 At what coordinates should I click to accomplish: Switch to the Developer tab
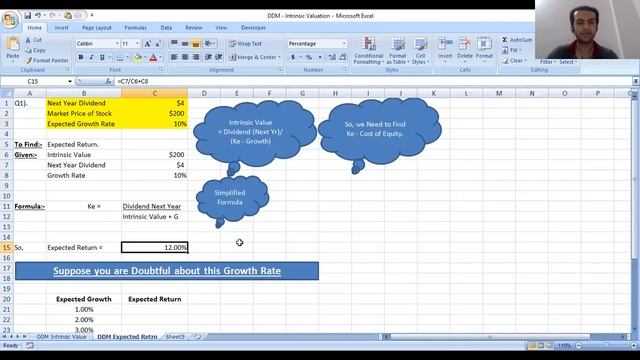[x=253, y=28]
